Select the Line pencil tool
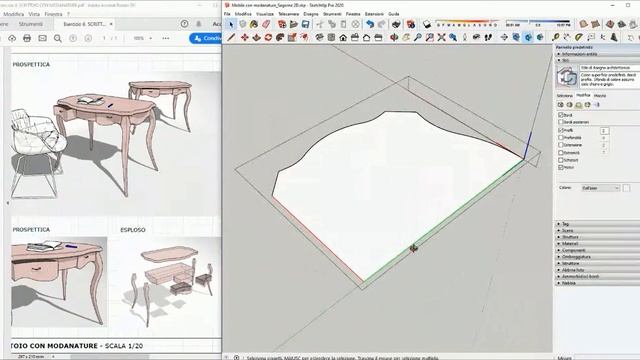 (x=231, y=38)
